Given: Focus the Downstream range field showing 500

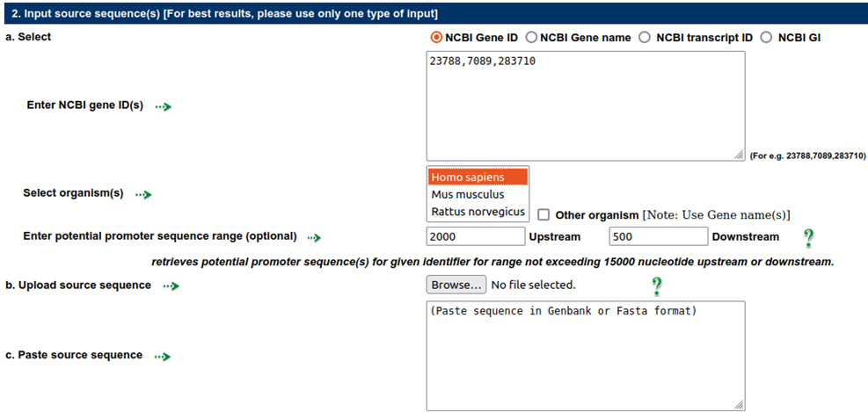Looking at the screenshot, I should tap(658, 236).
